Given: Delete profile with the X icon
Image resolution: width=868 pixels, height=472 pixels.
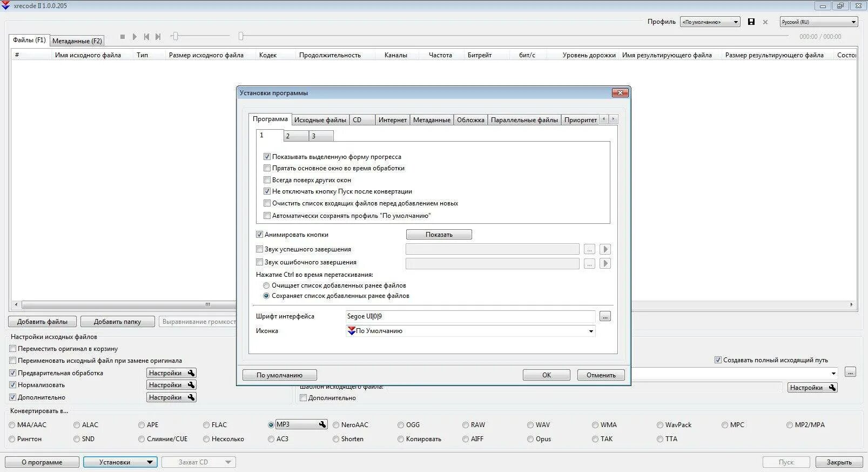Looking at the screenshot, I should (765, 22).
